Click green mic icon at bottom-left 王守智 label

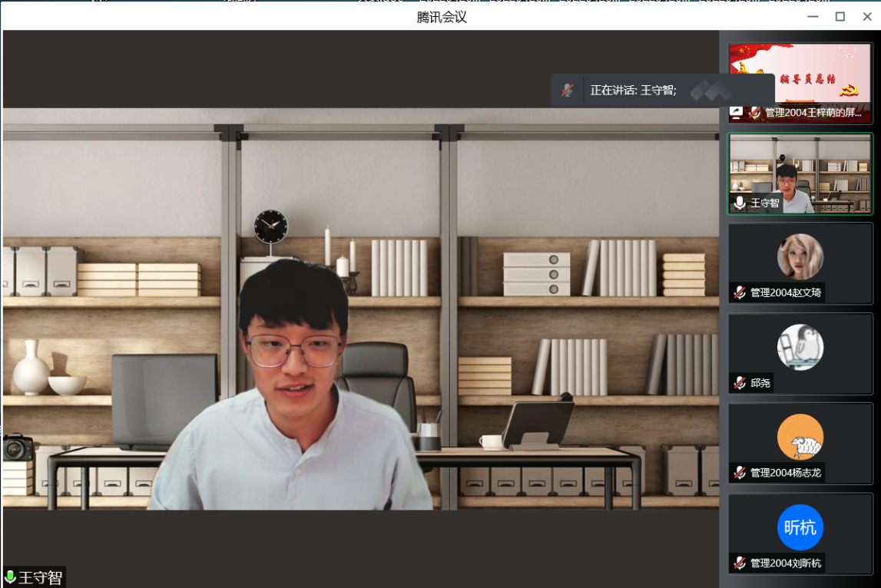10,577
